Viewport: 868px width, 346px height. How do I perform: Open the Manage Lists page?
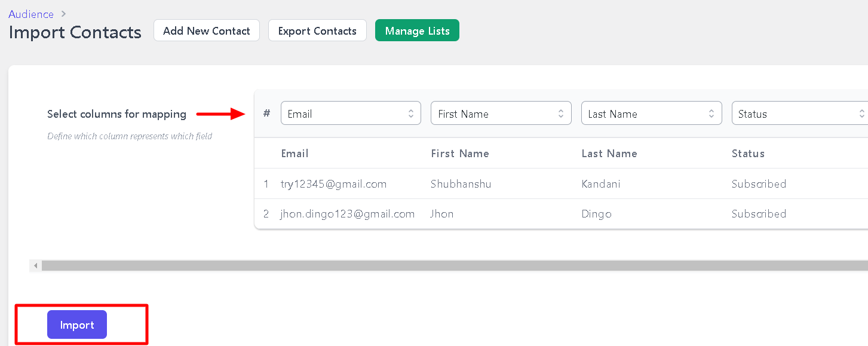(x=417, y=30)
